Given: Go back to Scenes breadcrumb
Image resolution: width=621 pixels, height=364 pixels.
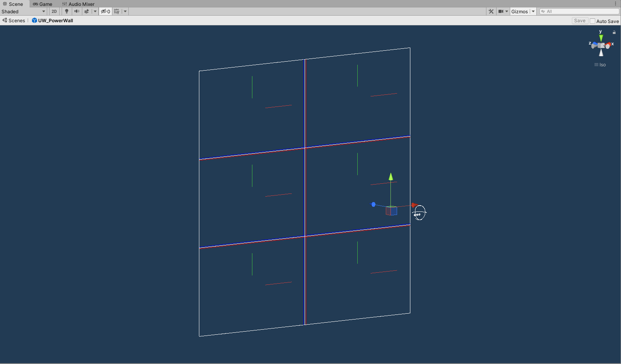Looking at the screenshot, I should click(x=14, y=20).
